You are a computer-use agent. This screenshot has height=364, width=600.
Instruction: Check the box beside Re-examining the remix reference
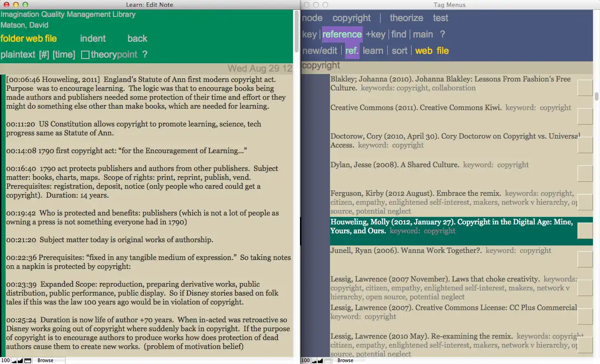[585, 345]
